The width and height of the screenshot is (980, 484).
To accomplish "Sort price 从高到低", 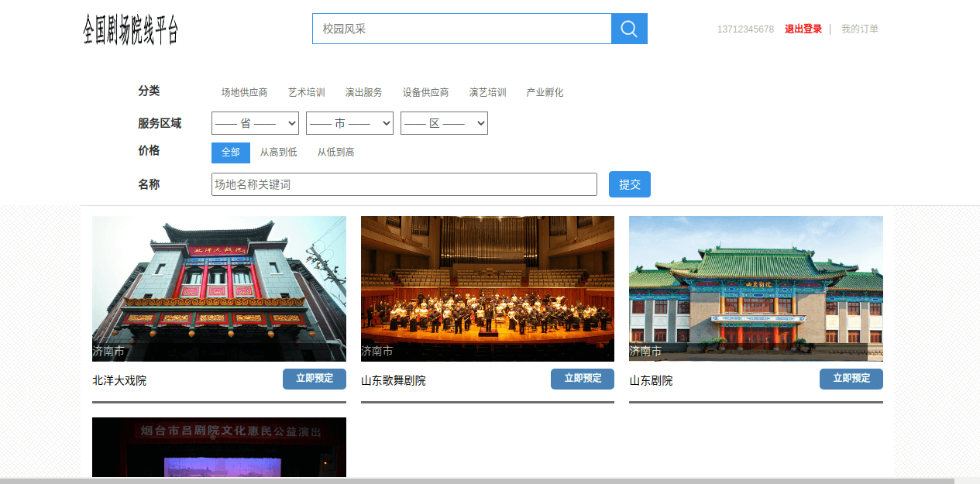I will pos(278,153).
